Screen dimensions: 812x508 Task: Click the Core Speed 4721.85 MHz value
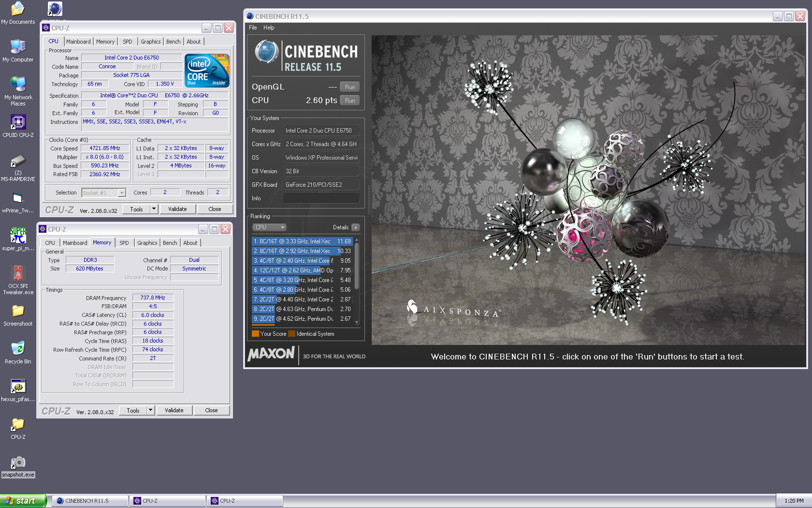click(x=105, y=149)
